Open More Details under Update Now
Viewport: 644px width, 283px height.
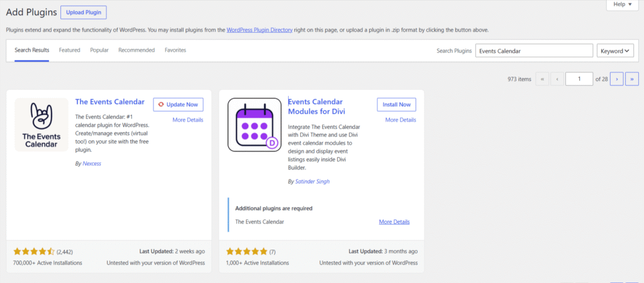pyautogui.click(x=187, y=120)
